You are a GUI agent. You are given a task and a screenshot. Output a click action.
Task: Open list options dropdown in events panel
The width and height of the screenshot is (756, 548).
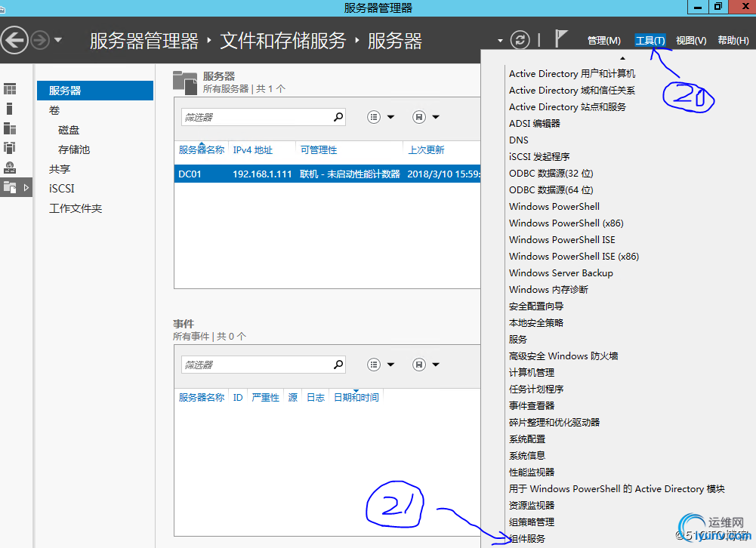pos(390,365)
